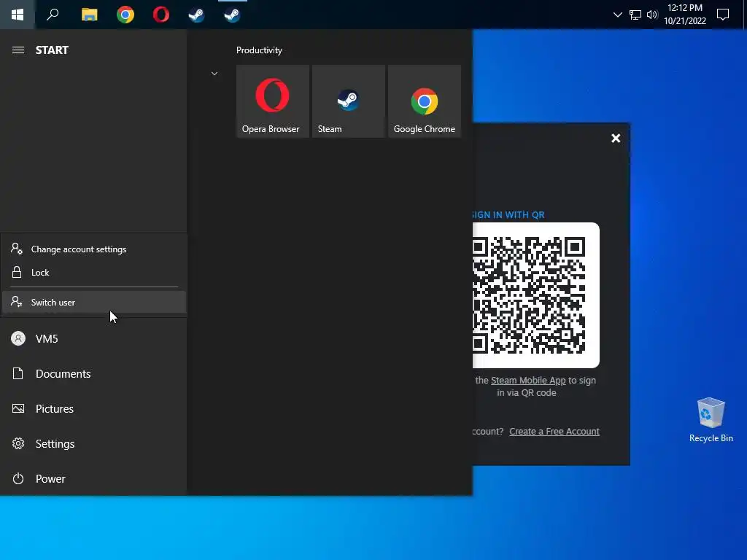Open the Power options
This screenshot has width=747, height=560.
(93, 478)
